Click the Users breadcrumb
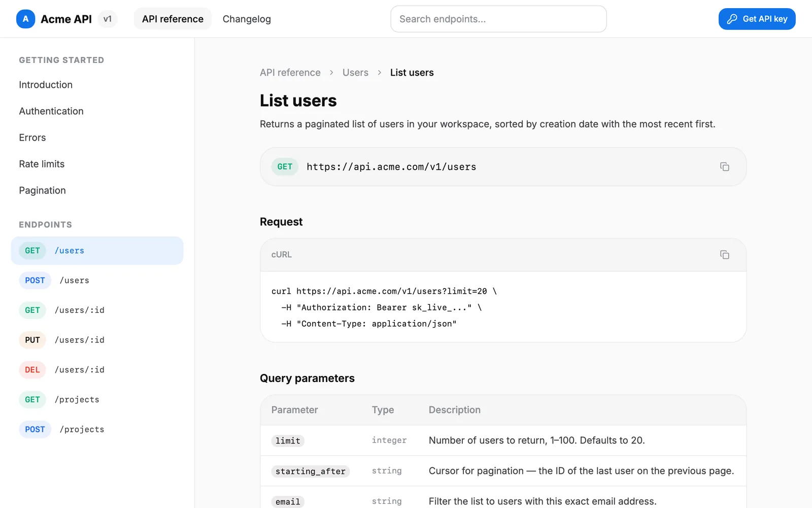The image size is (812, 508). tap(355, 73)
